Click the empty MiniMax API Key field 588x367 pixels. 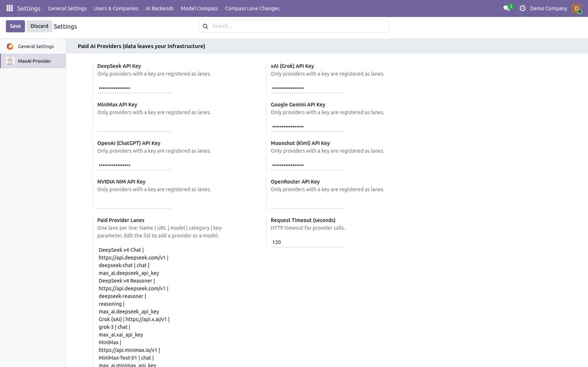(134, 127)
